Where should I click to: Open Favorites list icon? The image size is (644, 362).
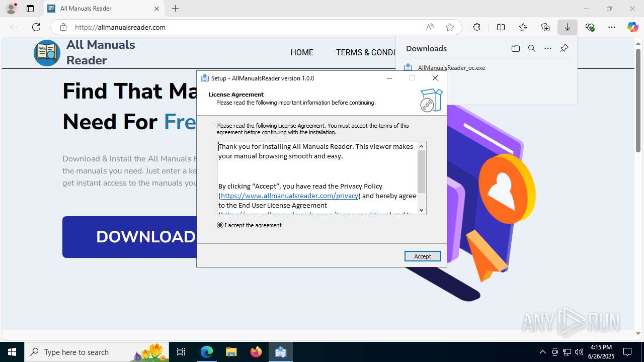tap(523, 27)
